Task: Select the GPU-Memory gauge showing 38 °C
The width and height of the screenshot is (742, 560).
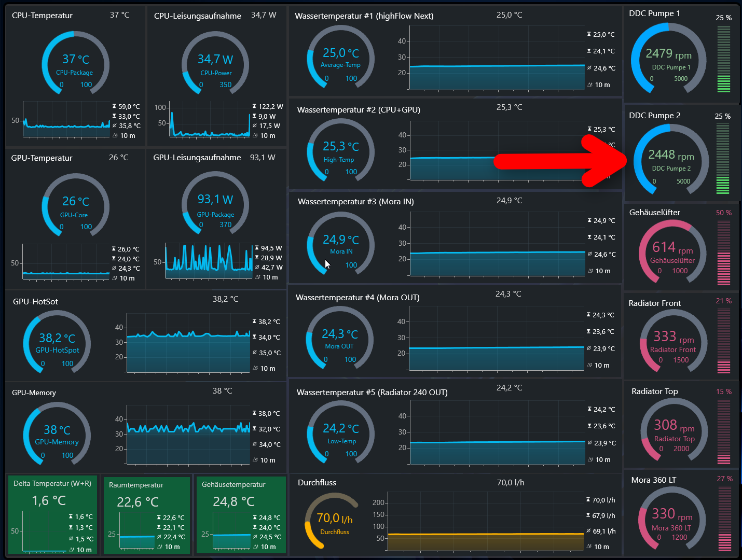Action: 57,433
